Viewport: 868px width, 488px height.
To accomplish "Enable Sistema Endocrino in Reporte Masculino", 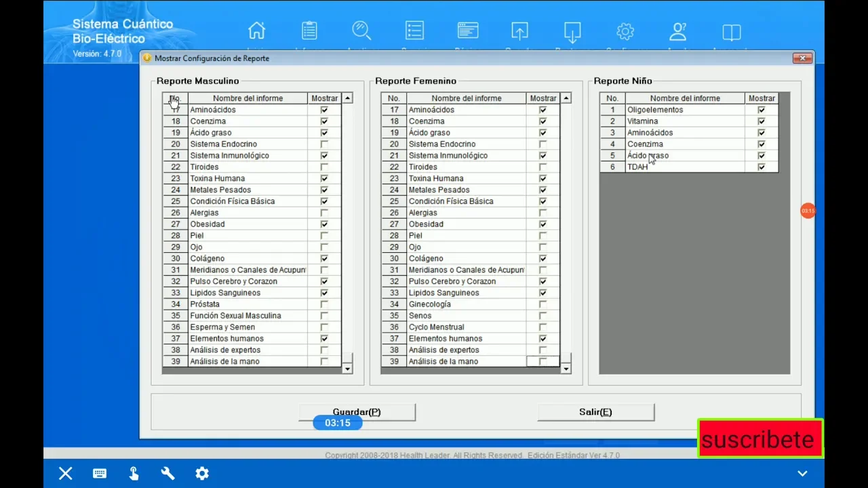I will click(x=324, y=144).
